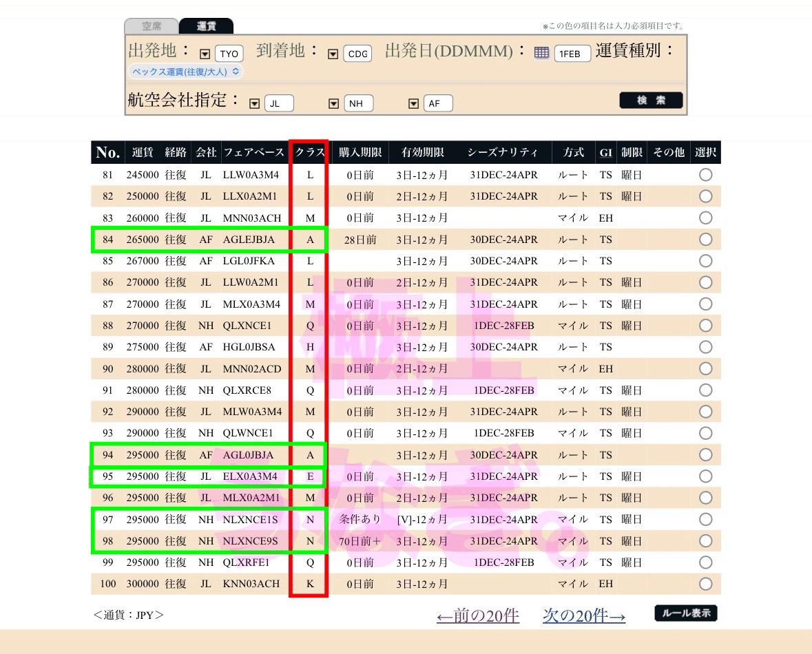
Task: Select the radio button for fare No. 98
Action: click(x=705, y=540)
